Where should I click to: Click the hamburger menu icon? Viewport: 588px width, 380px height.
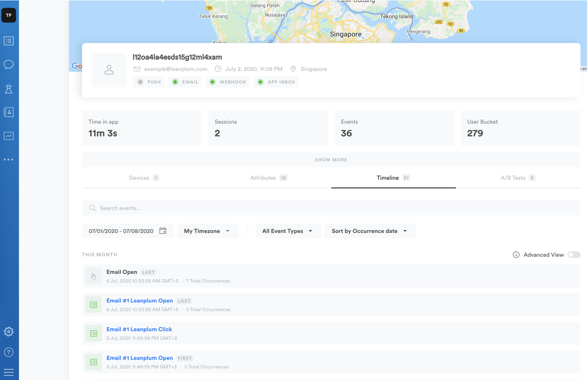tap(9, 372)
